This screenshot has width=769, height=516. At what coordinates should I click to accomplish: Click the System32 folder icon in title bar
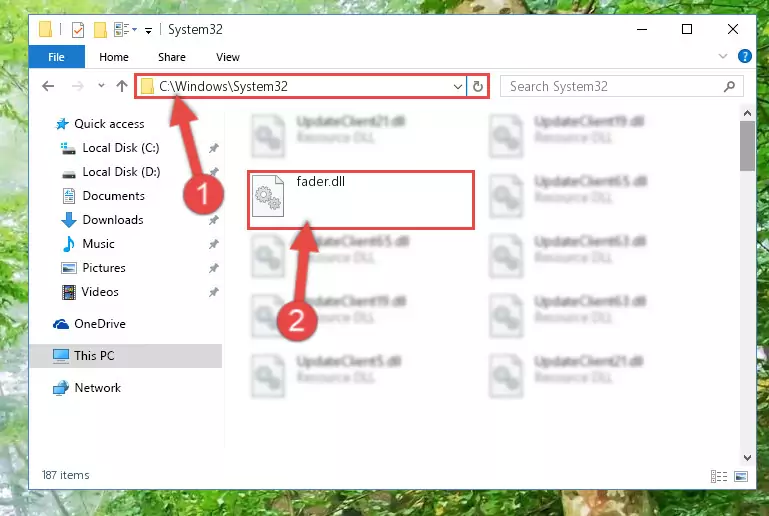[45, 29]
